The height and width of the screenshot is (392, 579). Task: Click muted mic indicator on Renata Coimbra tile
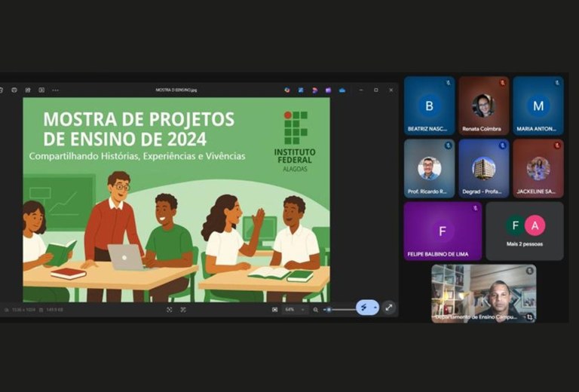coord(503,82)
